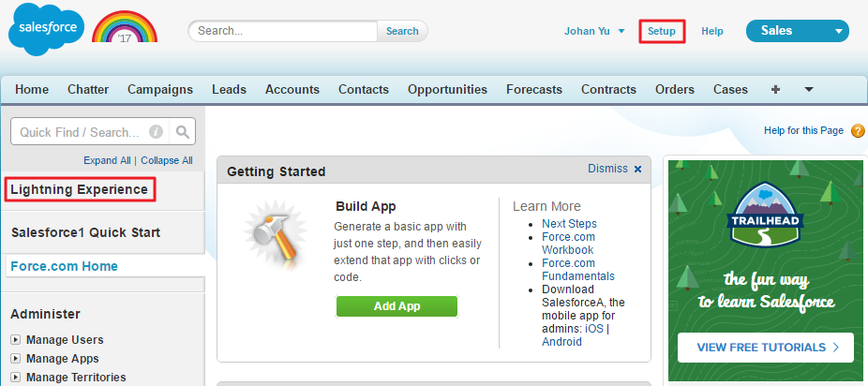Open the Opportunities tab

447,90
